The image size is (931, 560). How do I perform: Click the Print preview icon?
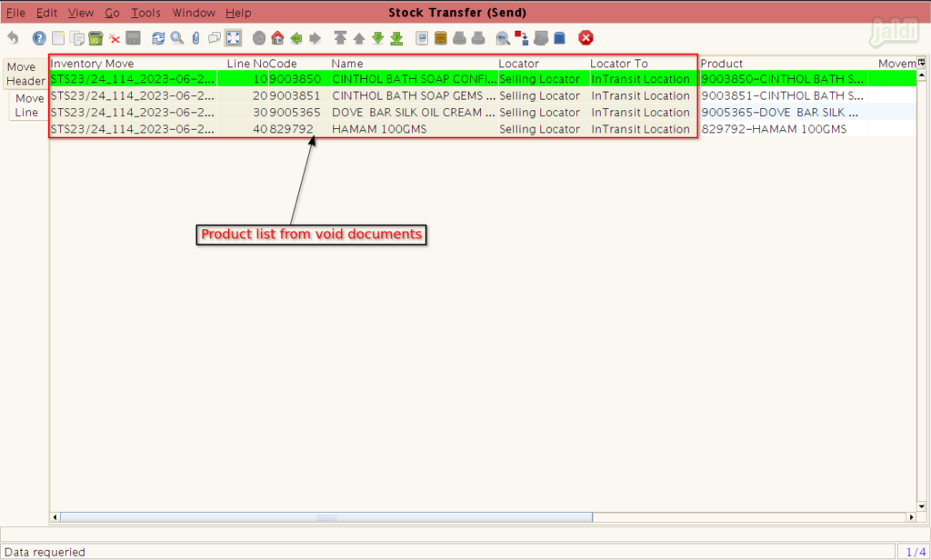pyautogui.click(x=459, y=38)
